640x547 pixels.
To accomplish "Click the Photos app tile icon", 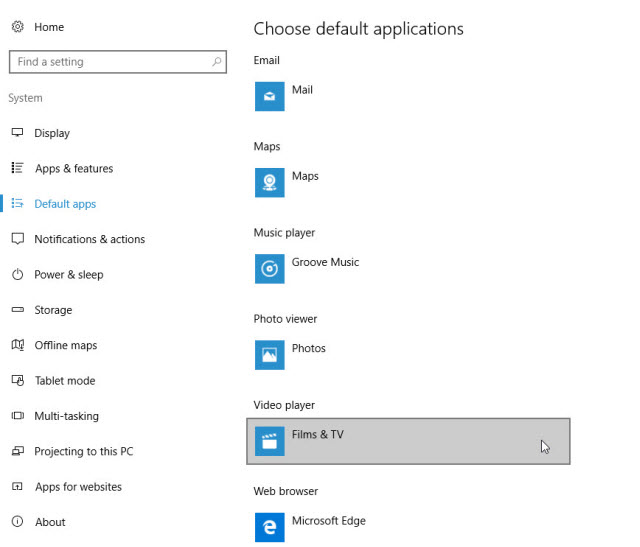I will [x=270, y=355].
